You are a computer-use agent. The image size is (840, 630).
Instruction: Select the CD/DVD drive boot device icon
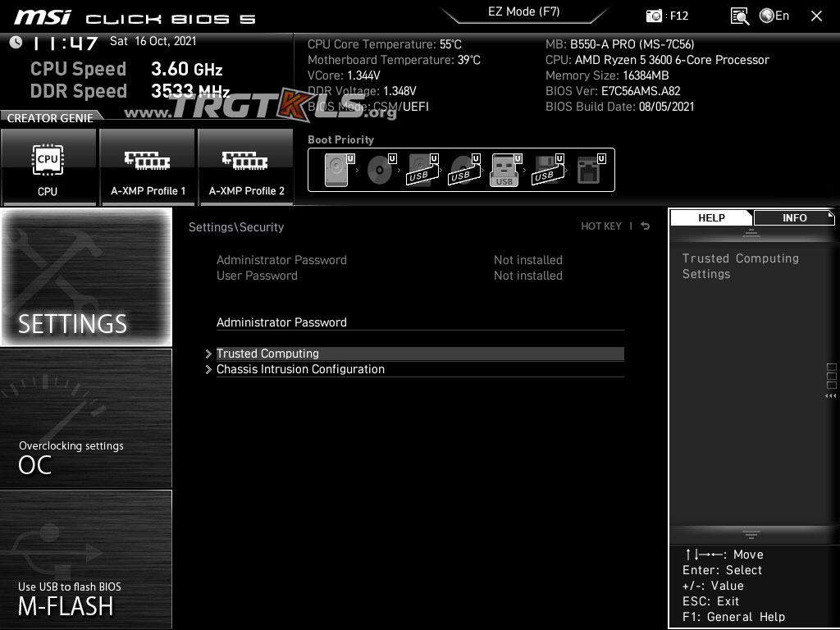380,170
